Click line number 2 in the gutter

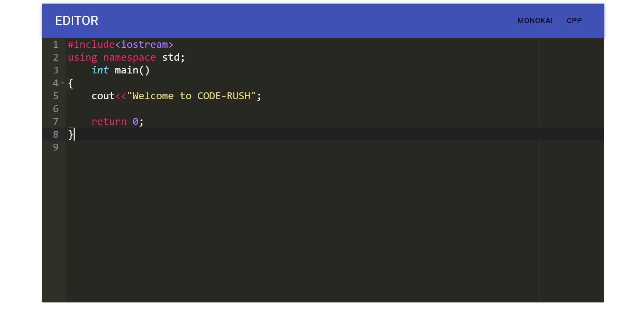[x=56, y=57]
